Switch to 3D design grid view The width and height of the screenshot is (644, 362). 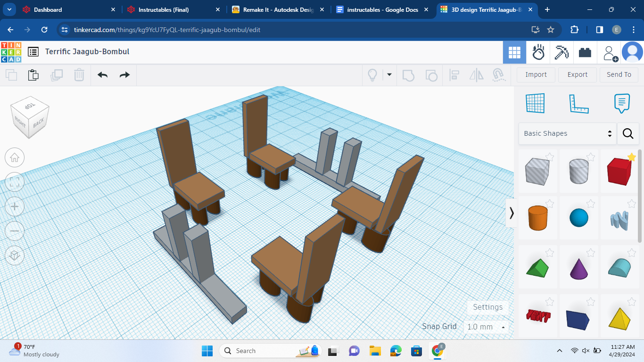[x=514, y=52]
